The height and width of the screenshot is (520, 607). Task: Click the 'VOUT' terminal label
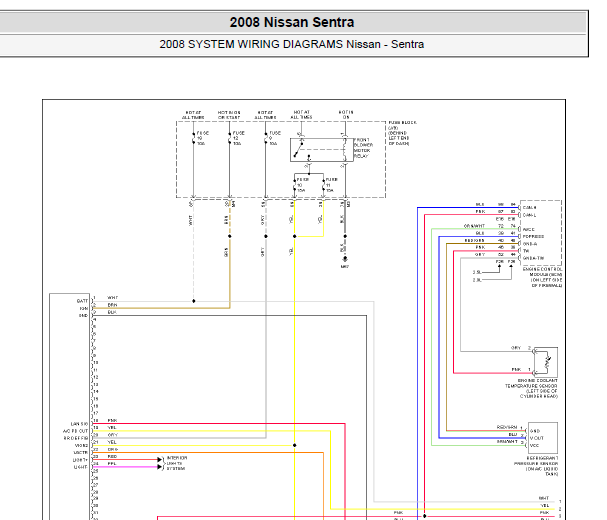[537, 438]
